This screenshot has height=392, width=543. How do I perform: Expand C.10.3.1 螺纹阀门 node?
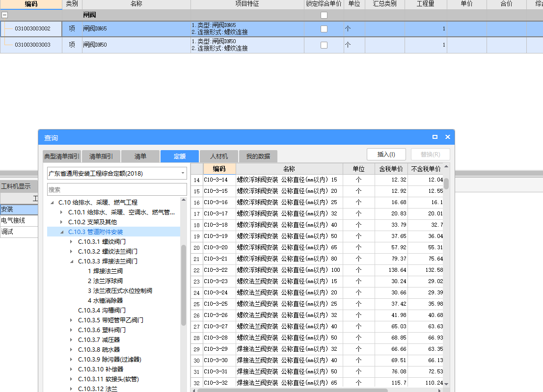pos(71,241)
